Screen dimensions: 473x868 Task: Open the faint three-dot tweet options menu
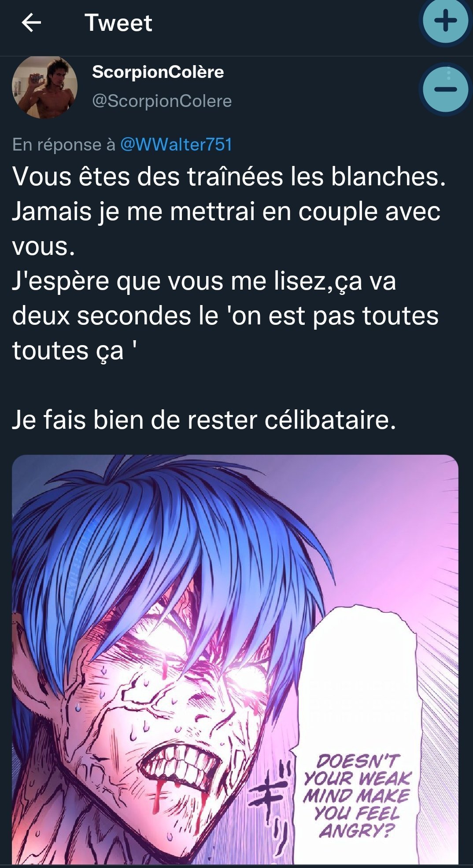click(448, 73)
